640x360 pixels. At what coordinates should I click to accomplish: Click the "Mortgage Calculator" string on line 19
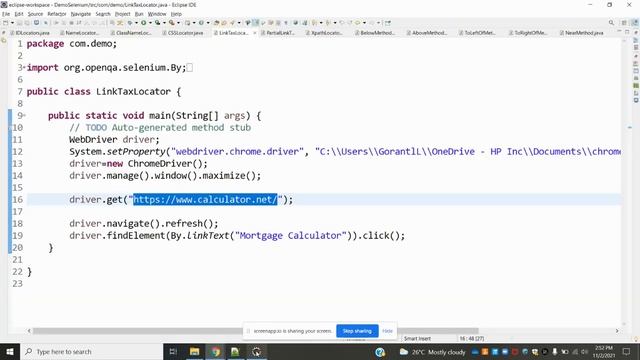coord(291,236)
